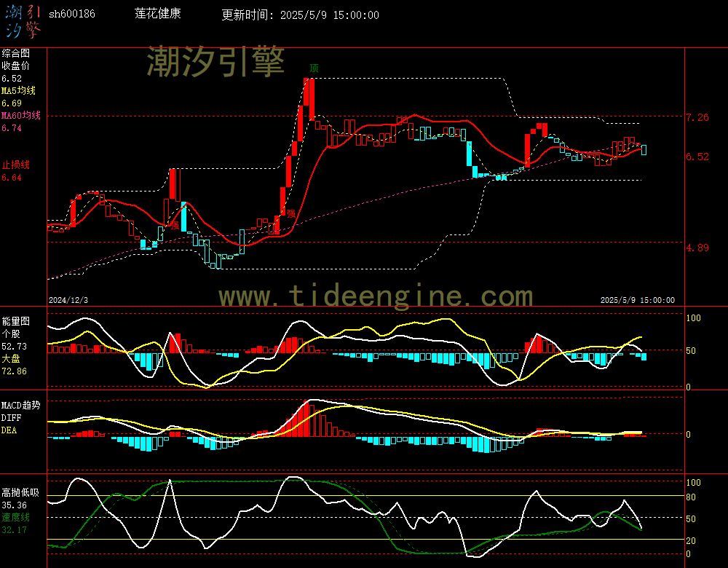The width and height of the screenshot is (728, 568).
Task: Click the yellow DEA legend label
Action: coord(9,430)
